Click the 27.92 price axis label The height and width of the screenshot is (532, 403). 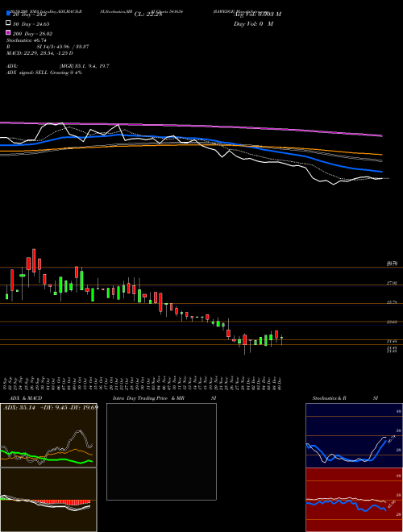pos(392,283)
